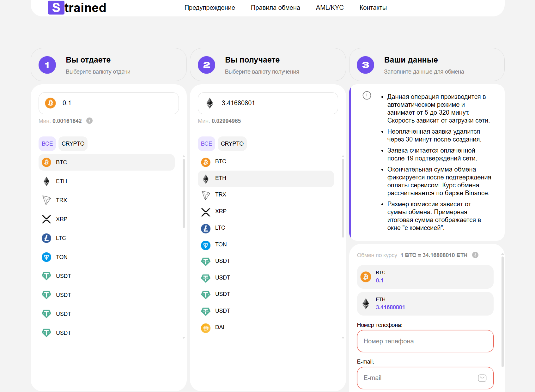Enable the CRYPTO filter in the send panel
Screen dimensions: 535x392
73,143
